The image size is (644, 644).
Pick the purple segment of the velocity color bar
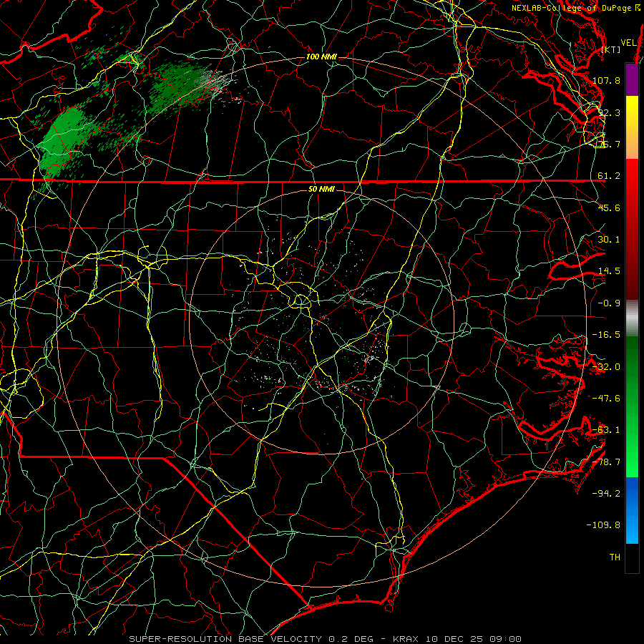tap(632, 79)
